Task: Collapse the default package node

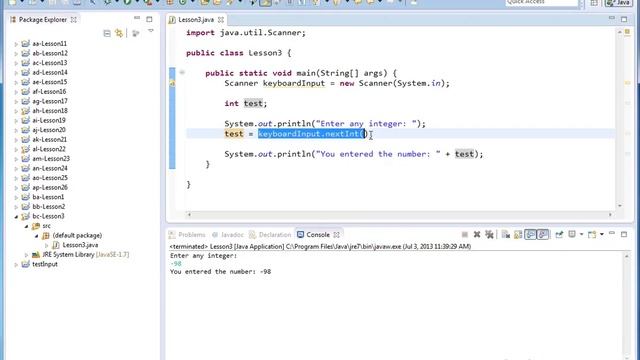Action: click(x=36, y=236)
